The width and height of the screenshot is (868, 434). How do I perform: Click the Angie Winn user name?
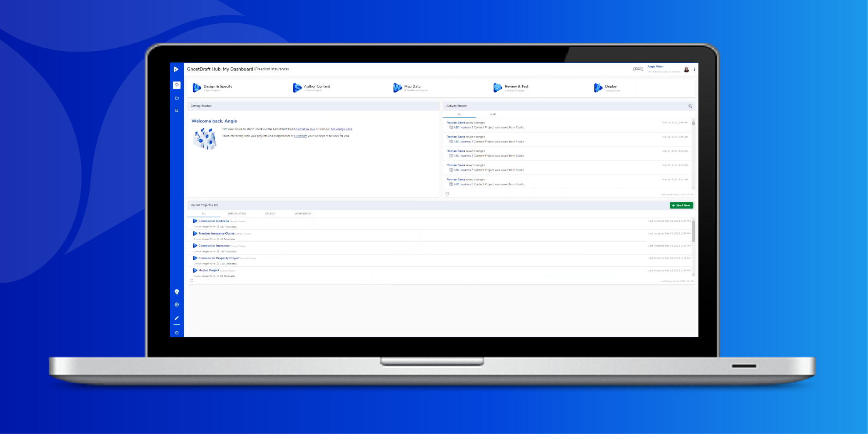(655, 67)
